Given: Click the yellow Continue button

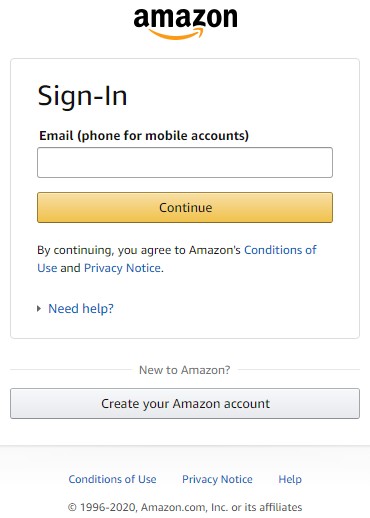Looking at the screenshot, I should click(185, 207).
